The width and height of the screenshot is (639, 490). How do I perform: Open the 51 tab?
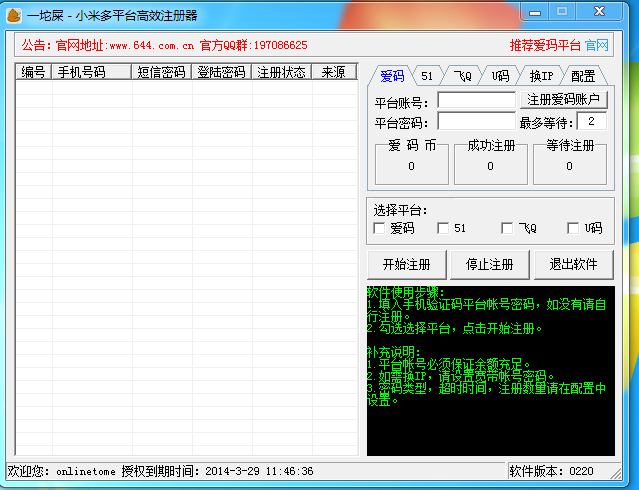[x=427, y=76]
